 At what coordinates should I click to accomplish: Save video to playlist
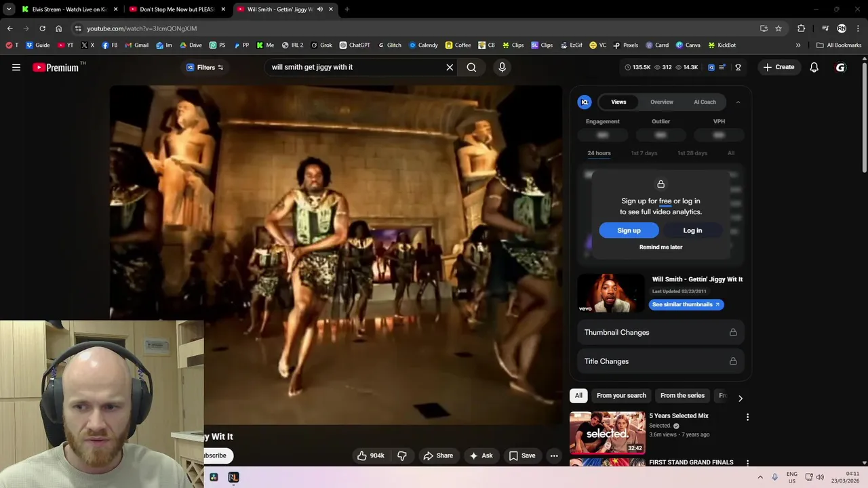[522, 455]
